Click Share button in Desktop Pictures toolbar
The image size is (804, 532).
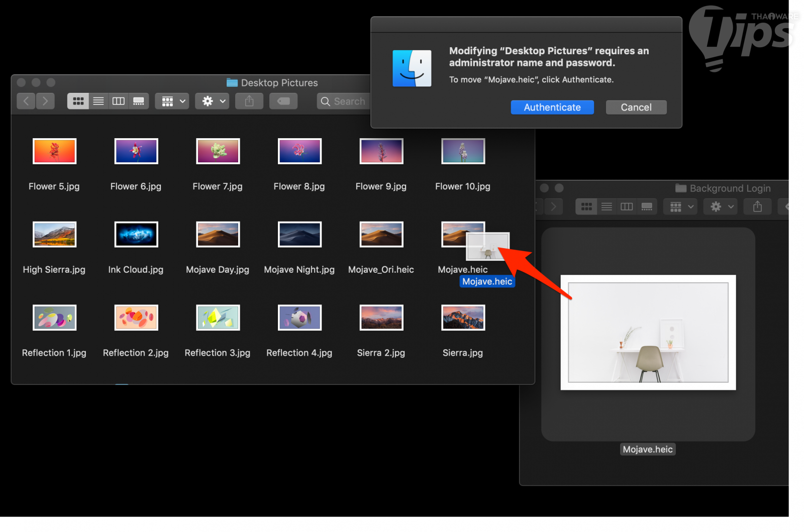(x=249, y=101)
